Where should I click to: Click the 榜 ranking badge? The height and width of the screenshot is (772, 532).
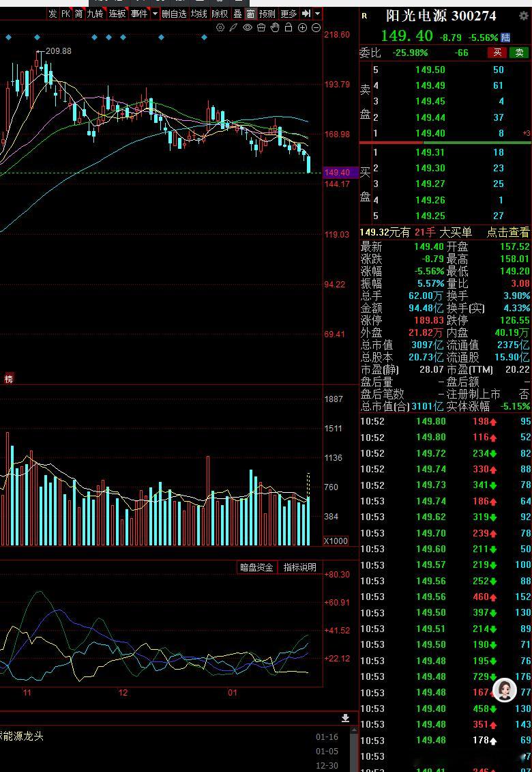[x=8, y=379]
